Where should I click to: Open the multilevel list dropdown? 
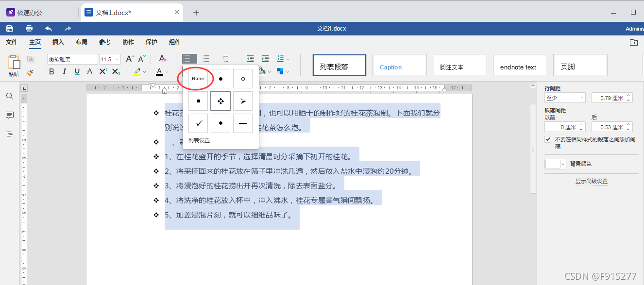pos(232,59)
